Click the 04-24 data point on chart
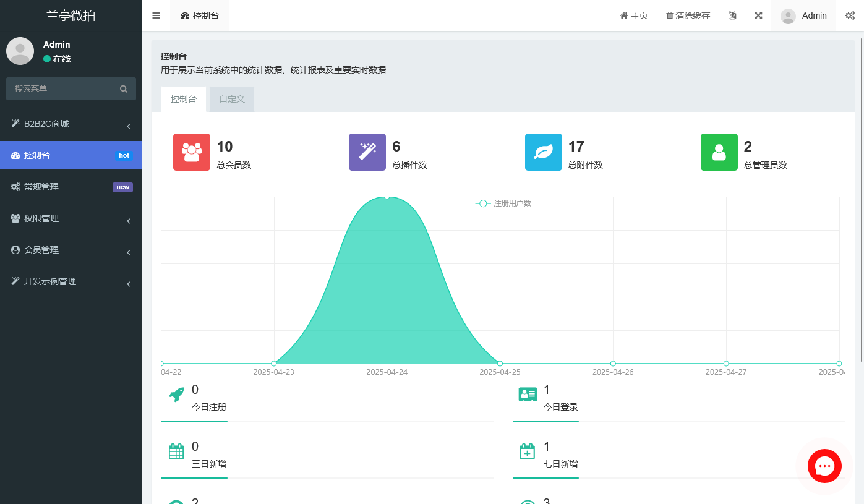This screenshot has height=504, width=864. [387, 198]
